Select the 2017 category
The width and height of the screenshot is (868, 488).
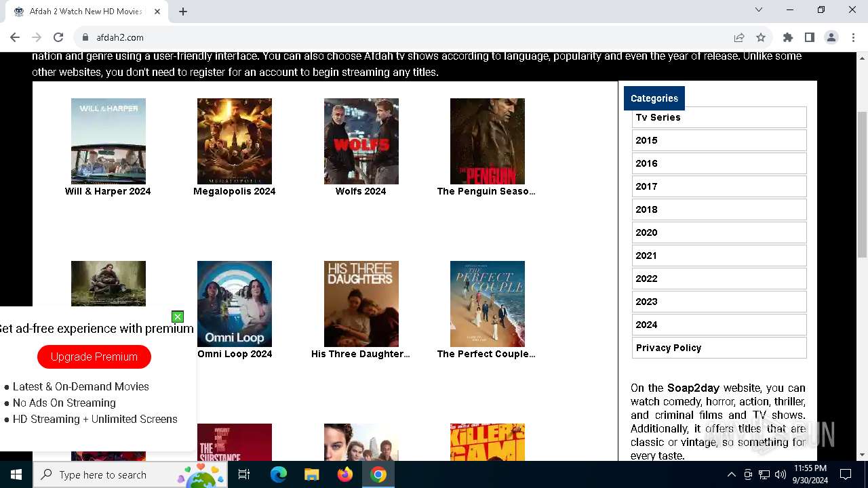pos(719,186)
